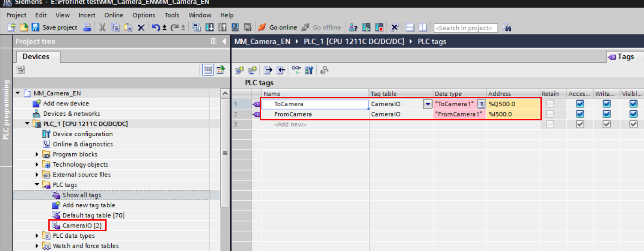Expand the Program blocks node
The image size is (644, 251).
[x=36, y=154]
